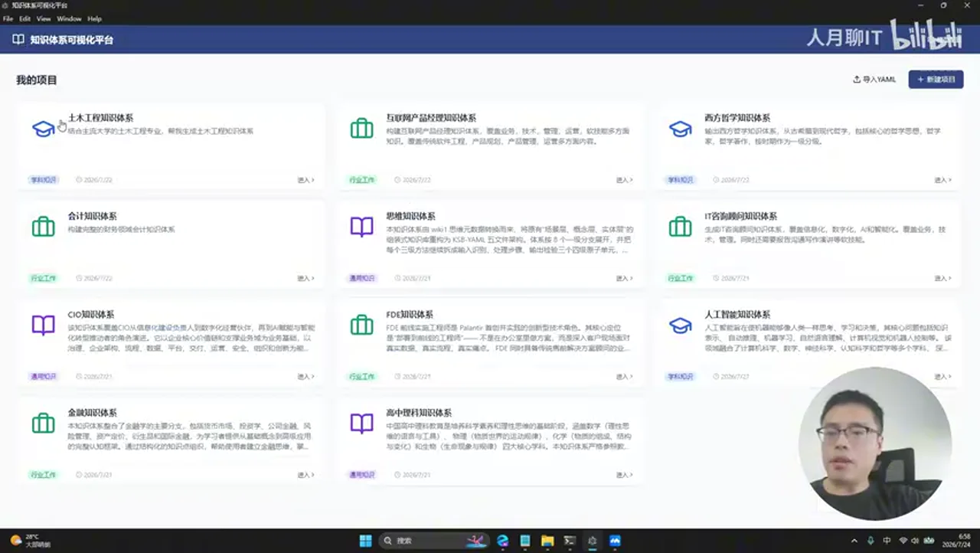Open File Explorer from the taskbar
Screen dimensions: 980x553
(547, 540)
